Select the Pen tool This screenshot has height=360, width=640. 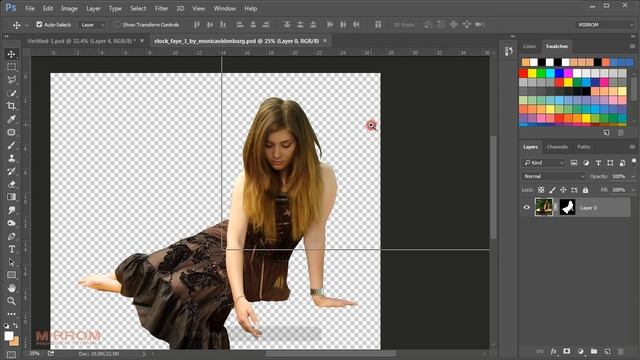coord(11,236)
